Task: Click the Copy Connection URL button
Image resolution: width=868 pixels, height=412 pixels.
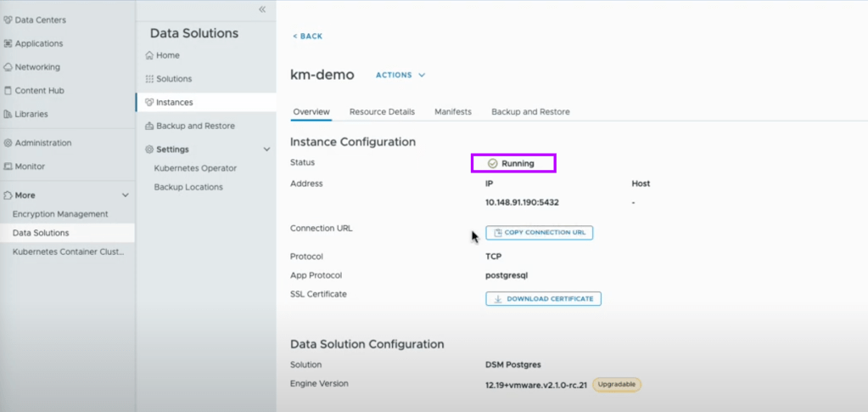Action: (539, 233)
